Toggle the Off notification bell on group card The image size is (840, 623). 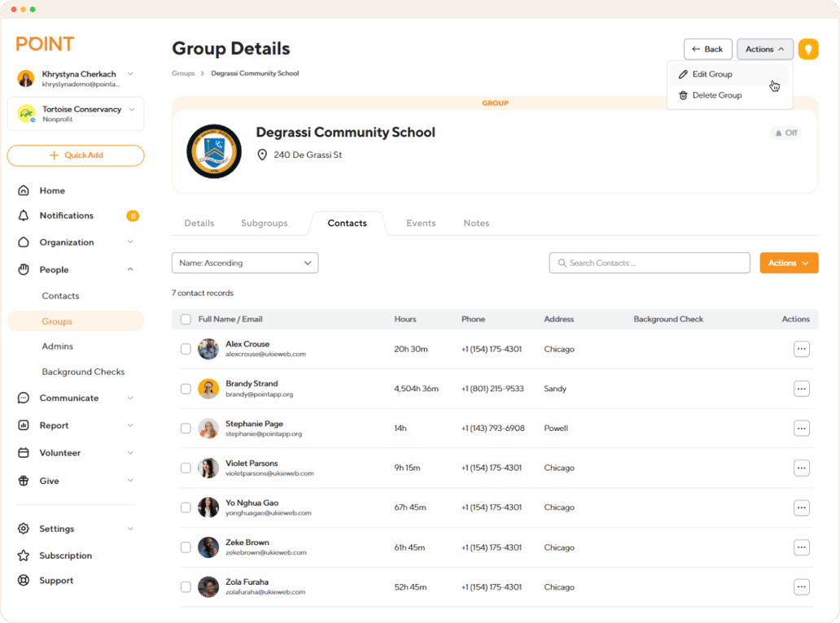(x=785, y=133)
